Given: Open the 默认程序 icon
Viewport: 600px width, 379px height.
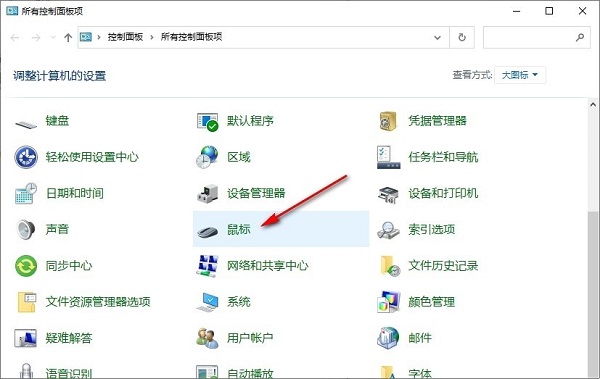Looking at the screenshot, I should (207, 122).
